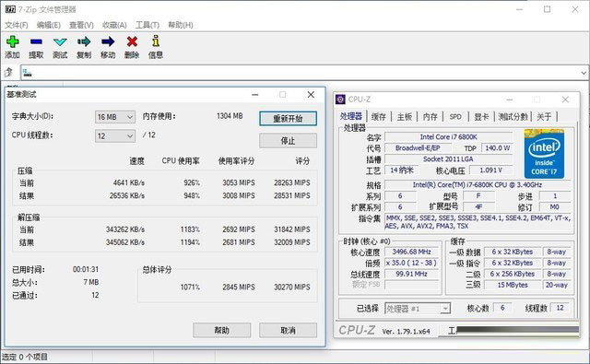This screenshot has height=364, width=590.
Task: Click the overall CPU usage 1071% value
Action: [x=190, y=287]
